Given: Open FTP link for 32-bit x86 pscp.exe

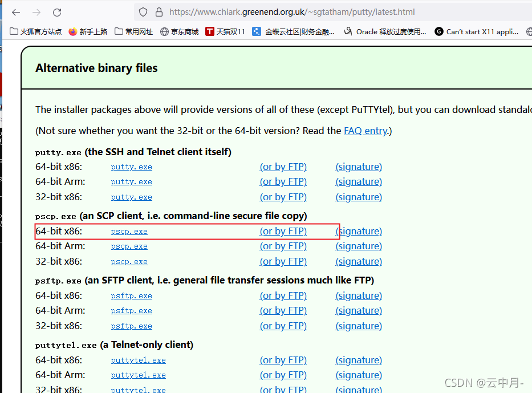Looking at the screenshot, I should coord(283,261).
